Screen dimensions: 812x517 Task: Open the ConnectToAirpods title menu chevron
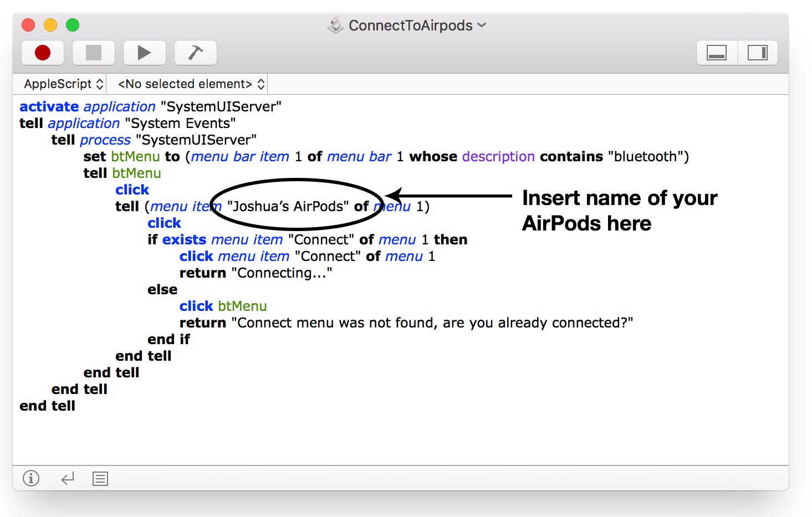482,25
